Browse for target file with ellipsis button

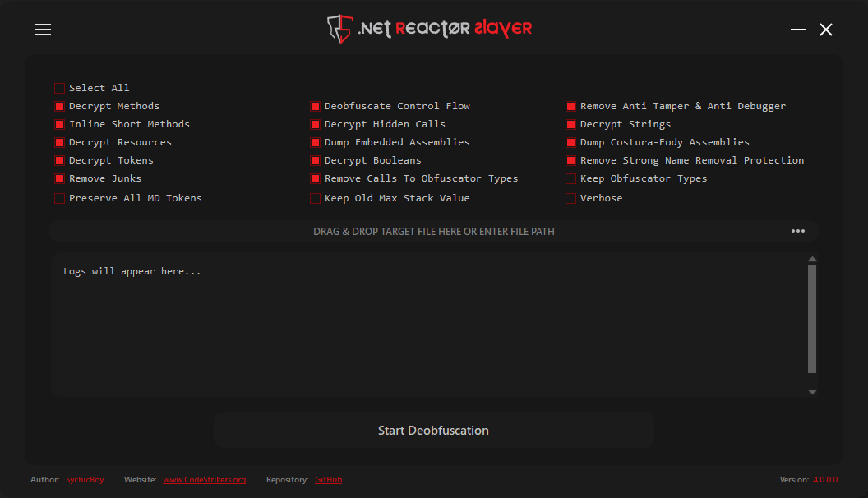point(797,231)
